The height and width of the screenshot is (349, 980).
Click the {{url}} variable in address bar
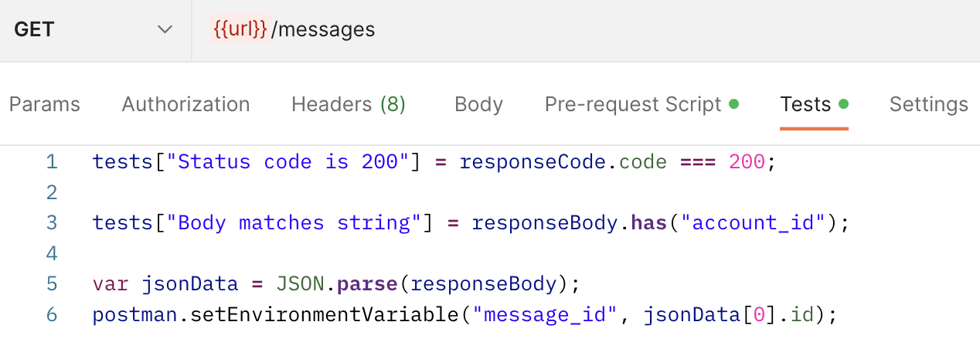240,30
